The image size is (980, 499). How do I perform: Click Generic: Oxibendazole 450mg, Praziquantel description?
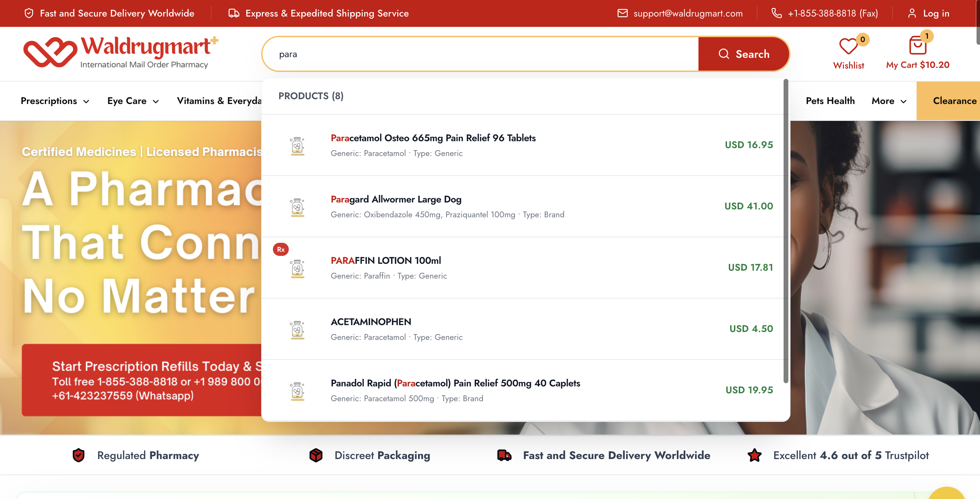pos(447,215)
